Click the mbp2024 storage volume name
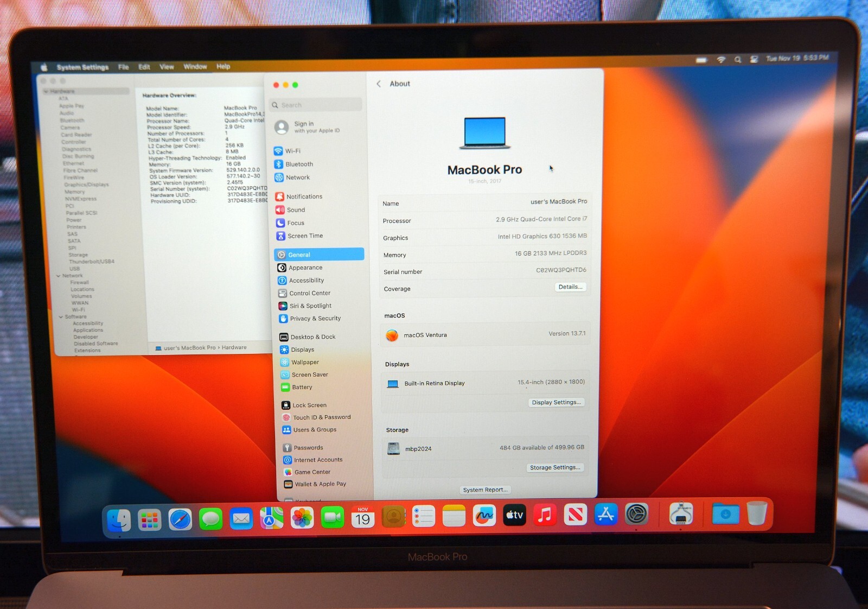 [x=418, y=449]
